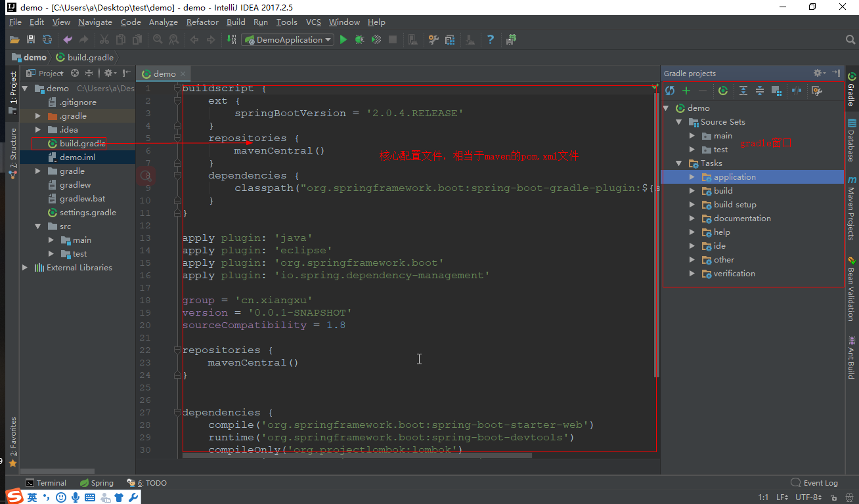Click the Search Everywhere magnifier icon
The image size is (859, 504).
pos(850,40)
